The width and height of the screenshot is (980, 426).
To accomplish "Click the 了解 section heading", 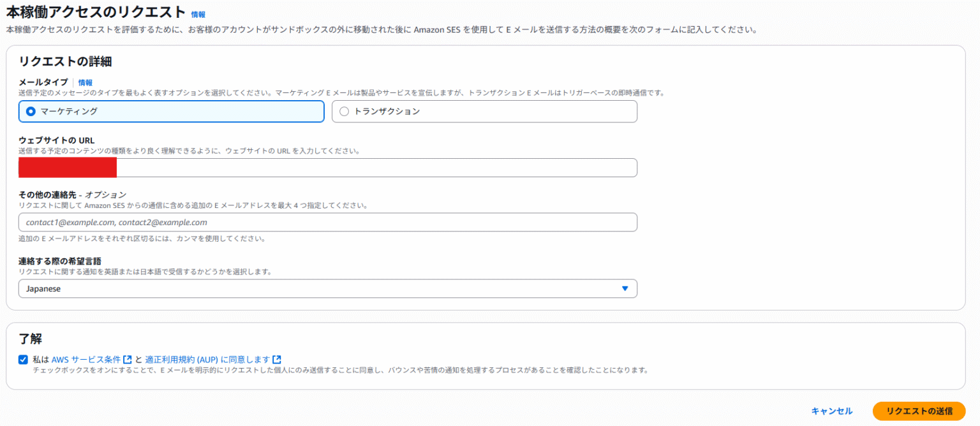I will pyautogui.click(x=31, y=339).
